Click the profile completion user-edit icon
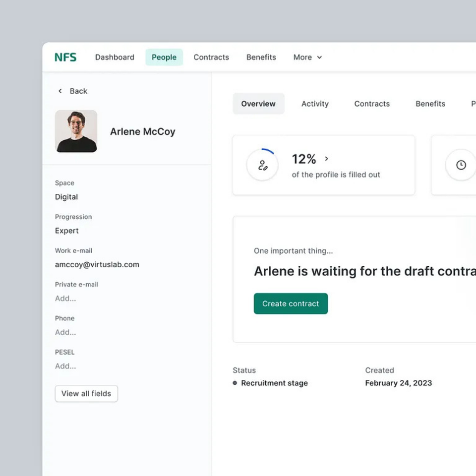476x476 pixels. point(262,165)
